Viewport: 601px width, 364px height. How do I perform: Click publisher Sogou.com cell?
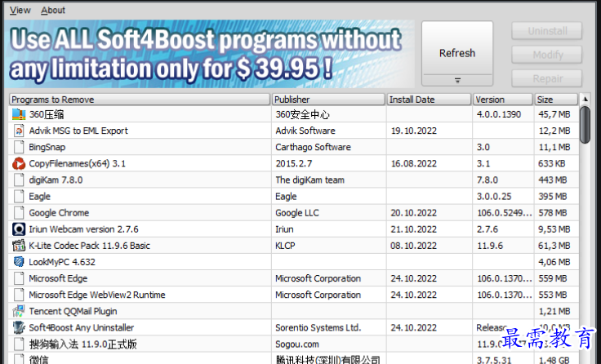(x=296, y=344)
